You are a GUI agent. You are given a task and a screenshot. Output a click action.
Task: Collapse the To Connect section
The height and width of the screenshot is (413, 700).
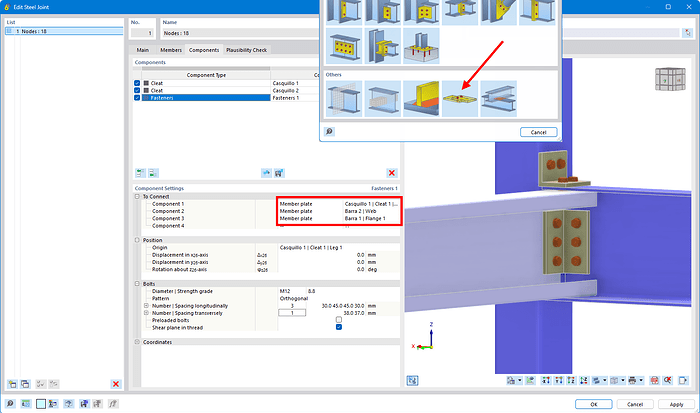coord(135,197)
